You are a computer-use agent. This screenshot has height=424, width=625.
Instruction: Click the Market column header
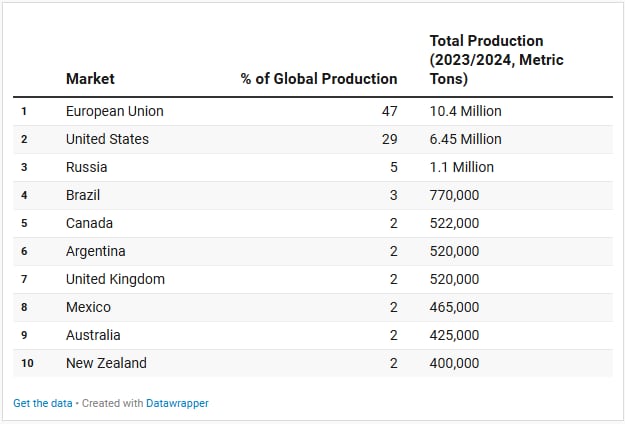[90, 78]
